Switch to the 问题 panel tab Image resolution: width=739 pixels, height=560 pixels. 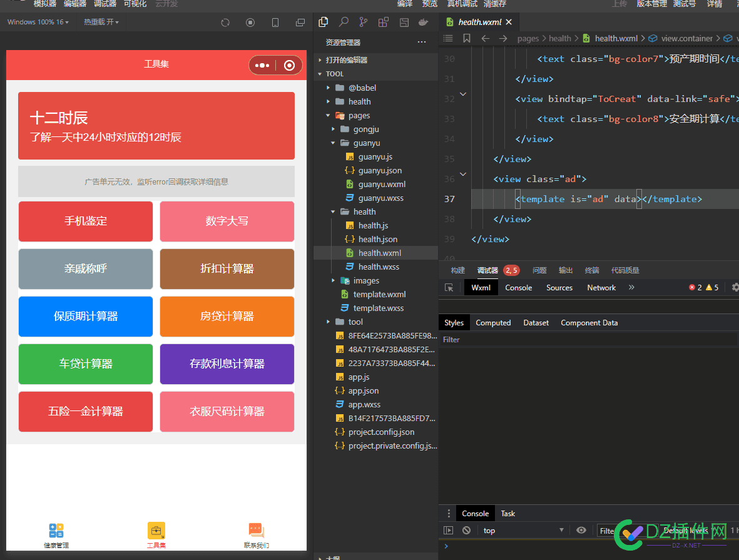pos(539,270)
